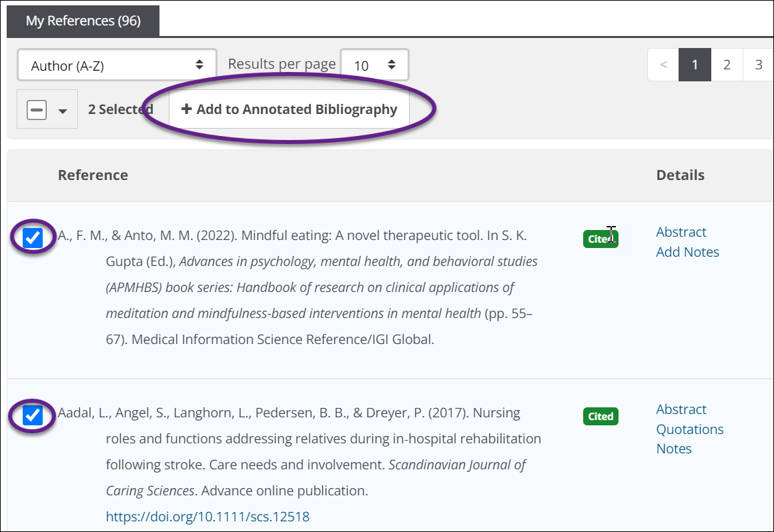Go to page 3 of results
Viewport: 774px width, 532px height.
(x=758, y=65)
